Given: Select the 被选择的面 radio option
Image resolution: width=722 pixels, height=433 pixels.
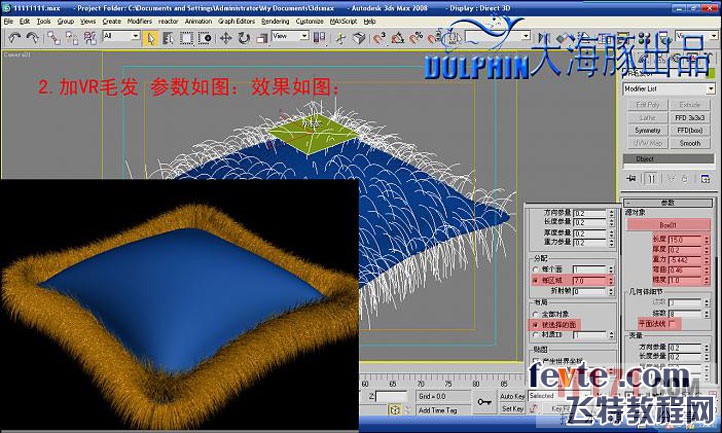Looking at the screenshot, I should click(536, 325).
